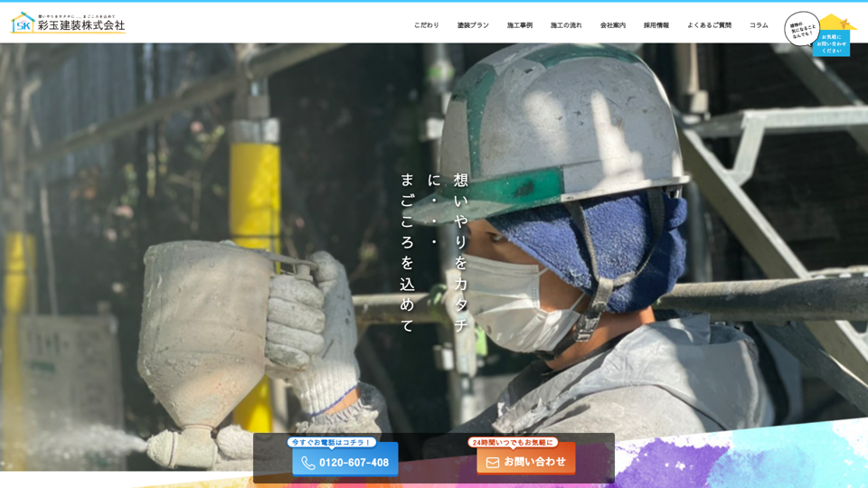Open the 塗装プラン menu item
The image size is (868, 488).
pyautogui.click(x=473, y=25)
